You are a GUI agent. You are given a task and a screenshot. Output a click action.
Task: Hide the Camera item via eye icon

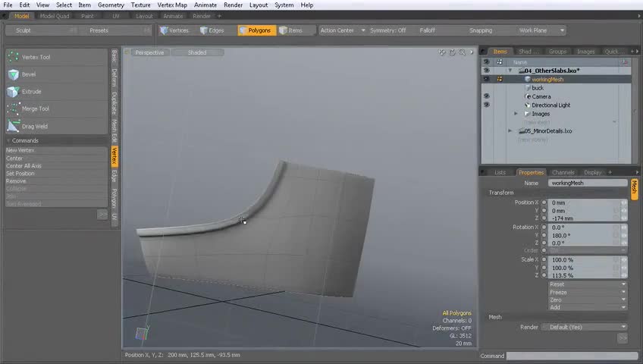point(486,96)
